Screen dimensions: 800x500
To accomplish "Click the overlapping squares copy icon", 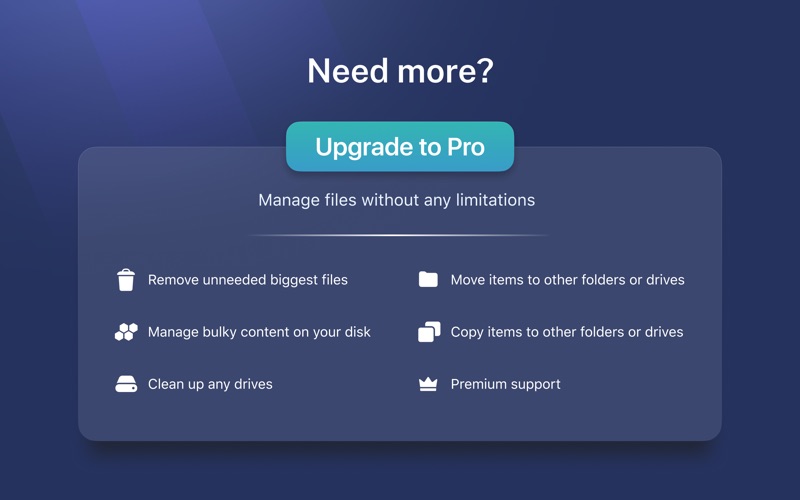I will tap(429, 332).
